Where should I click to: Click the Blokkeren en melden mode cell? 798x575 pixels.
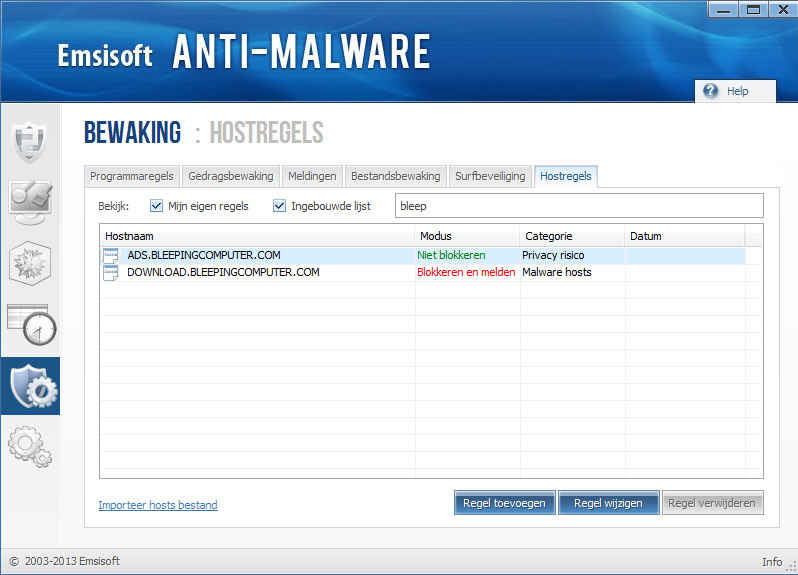pos(466,272)
